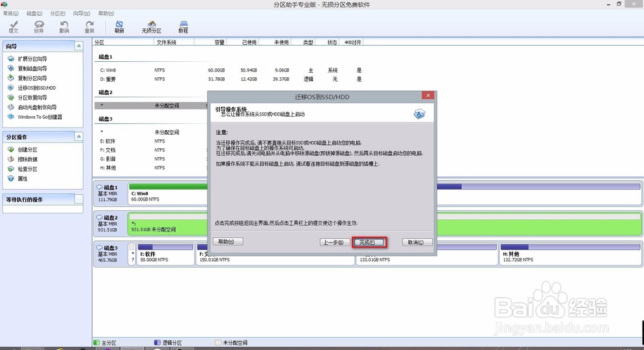Click the application logo in title bar
This screenshot has height=350, width=644.
pyautogui.click(x=4, y=5)
